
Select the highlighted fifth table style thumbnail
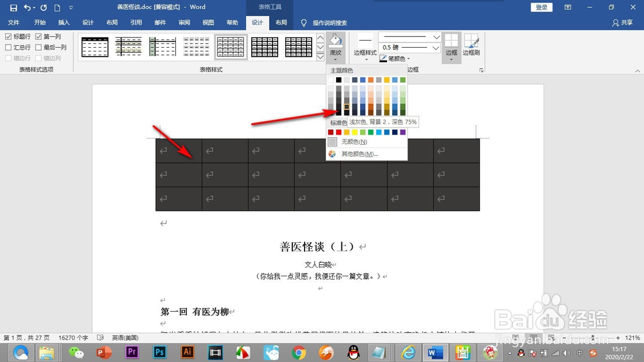pyautogui.click(x=231, y=47)
